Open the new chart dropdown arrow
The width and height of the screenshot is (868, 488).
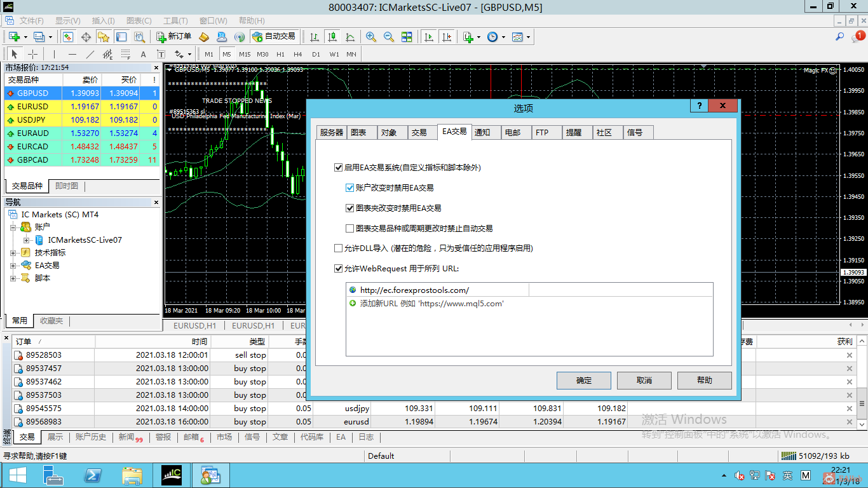25,37
